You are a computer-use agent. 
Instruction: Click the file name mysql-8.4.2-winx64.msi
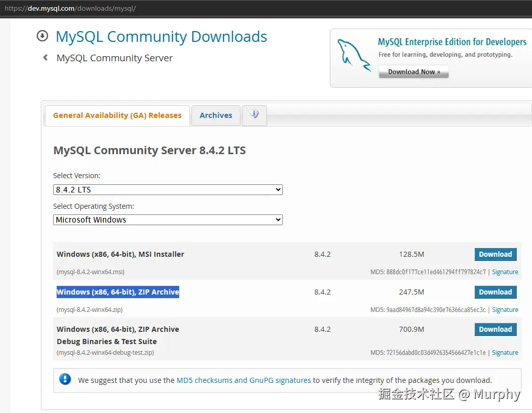pyautogui.click(x=90, y=272)
